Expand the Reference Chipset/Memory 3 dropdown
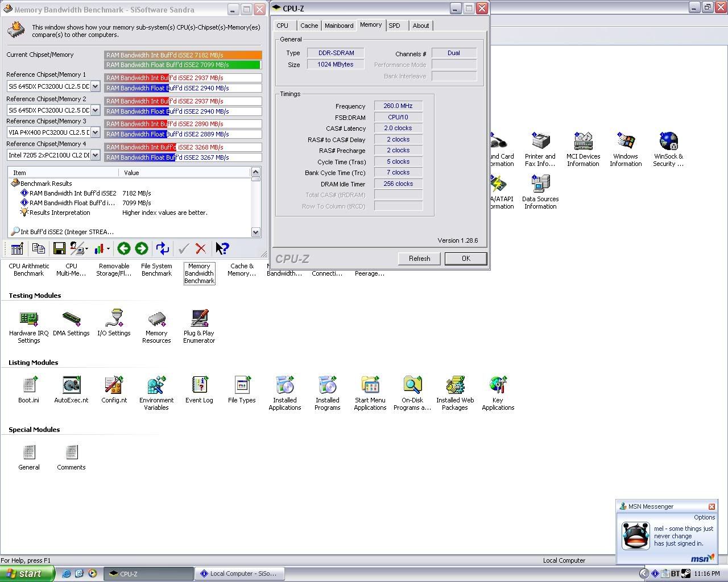This screenshot has height=582, width=728. point(95,132)
